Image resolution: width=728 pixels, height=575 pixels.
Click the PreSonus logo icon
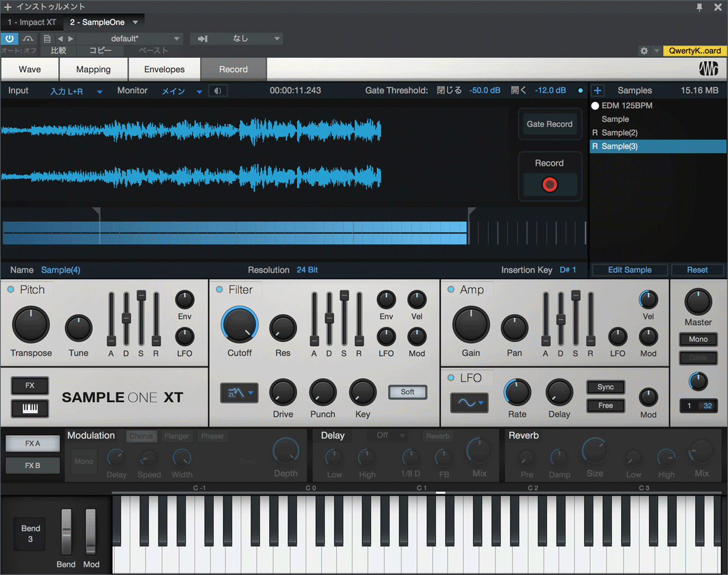tap(709, 69)
